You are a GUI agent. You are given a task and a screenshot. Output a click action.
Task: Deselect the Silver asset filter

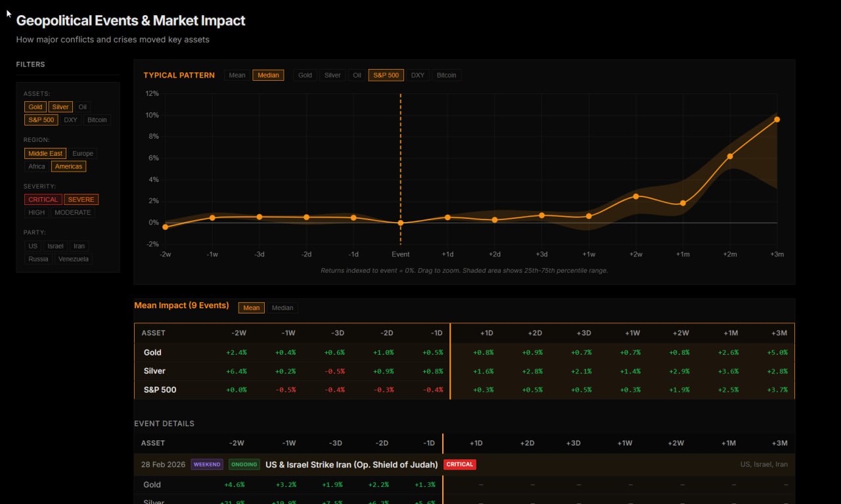[x=60, y=106]
